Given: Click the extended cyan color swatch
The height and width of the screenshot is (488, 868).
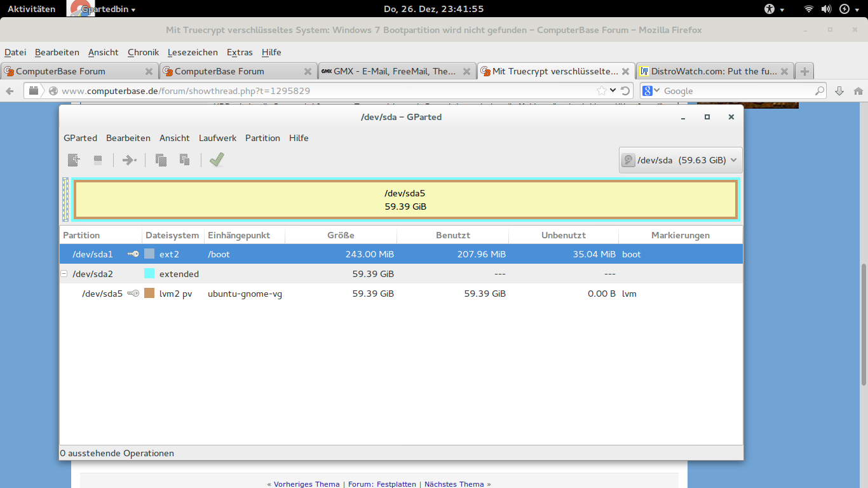Looking at the screenshot, I should click(149, 274).
